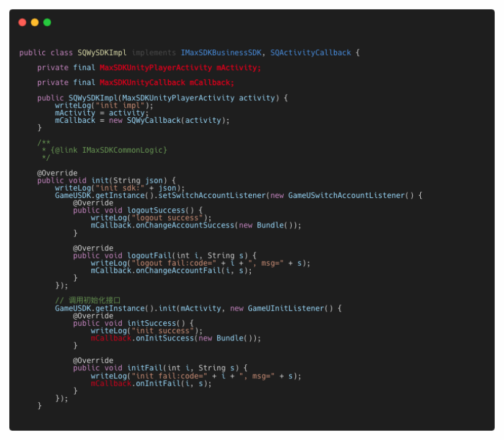This screenshot has height=440, width=504.
Task: Click SQActivityCallback in class declaration
Action: click(311, 53)
